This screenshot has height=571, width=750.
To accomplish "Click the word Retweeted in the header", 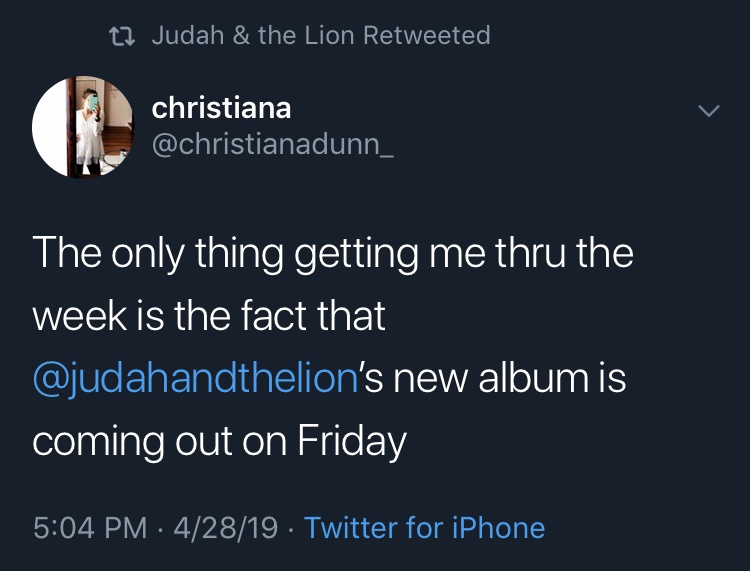I will [427, 35].
